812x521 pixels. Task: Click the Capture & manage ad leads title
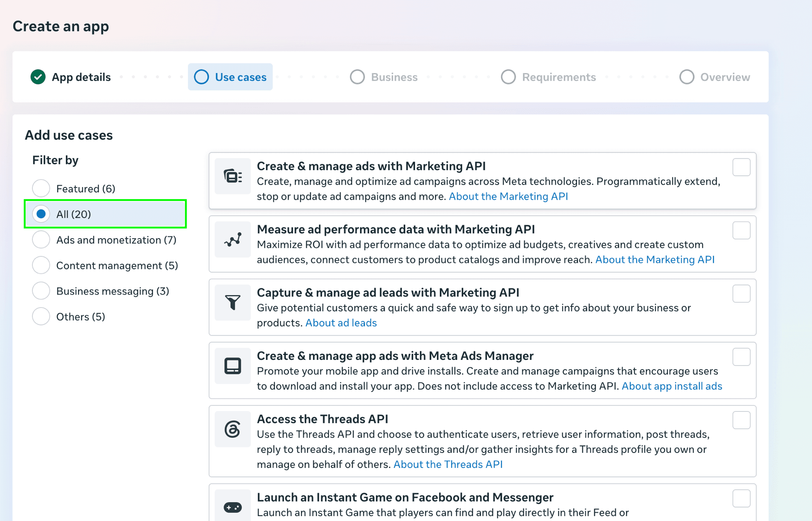pyautogui.click(x=388, y=293)
